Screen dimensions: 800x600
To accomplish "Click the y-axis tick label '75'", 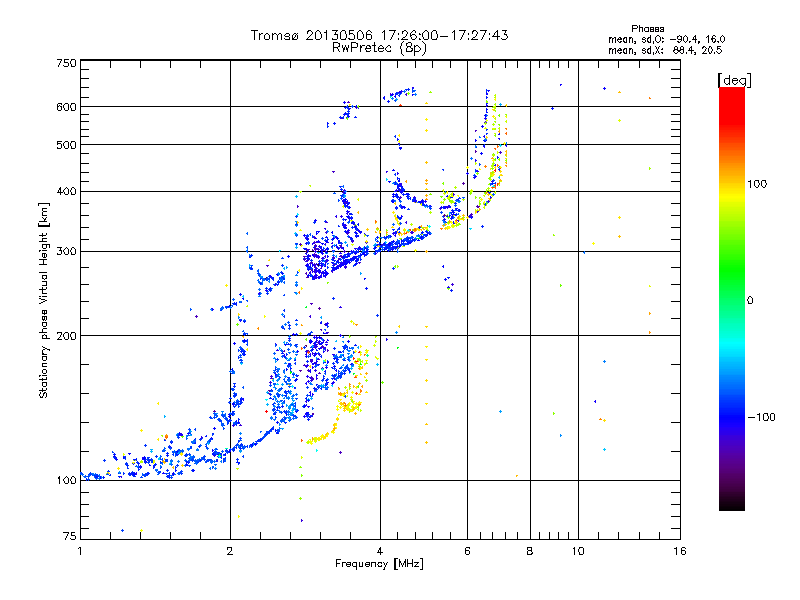I will click(x=69, y=536).
